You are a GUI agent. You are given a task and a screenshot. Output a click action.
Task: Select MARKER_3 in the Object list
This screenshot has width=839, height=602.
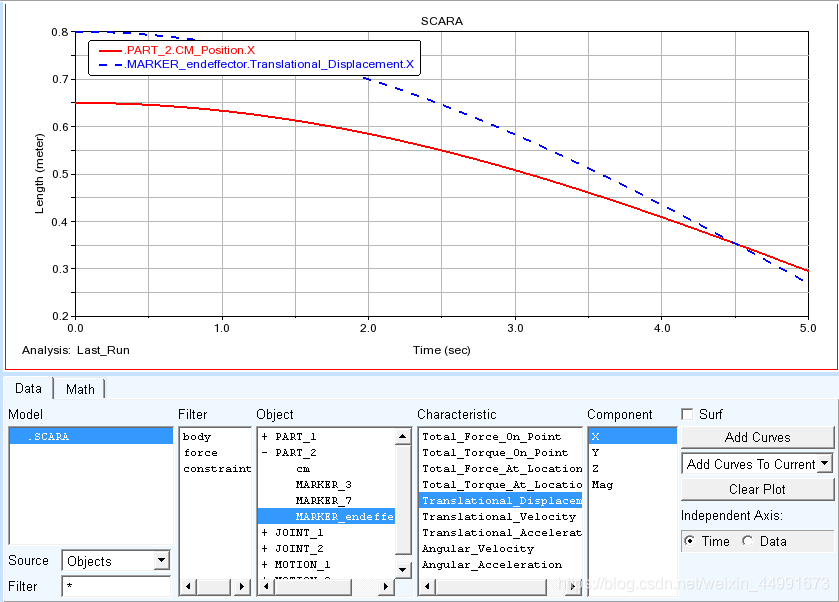click(323, 485)
